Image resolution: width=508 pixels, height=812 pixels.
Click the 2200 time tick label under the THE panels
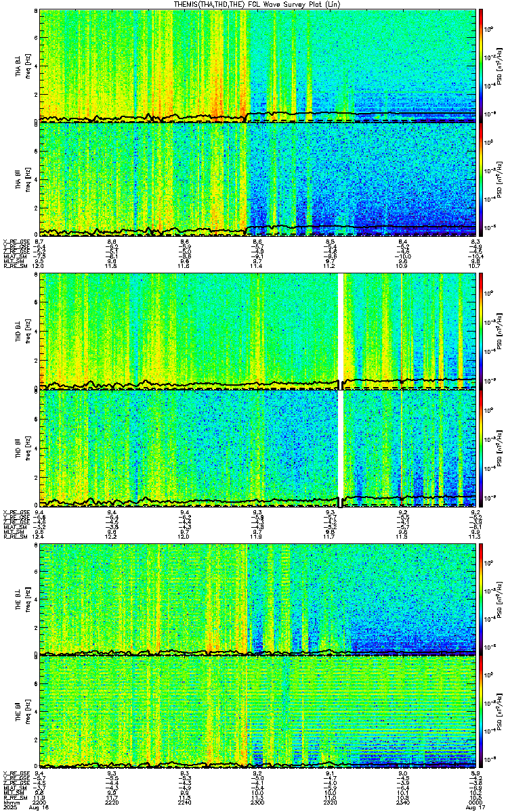coord(39,803)
